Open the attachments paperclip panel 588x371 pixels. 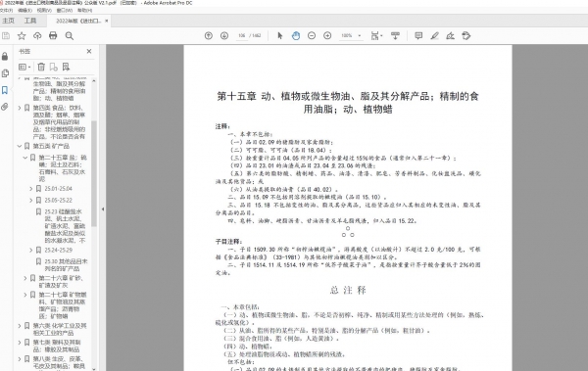coord(5,107)
